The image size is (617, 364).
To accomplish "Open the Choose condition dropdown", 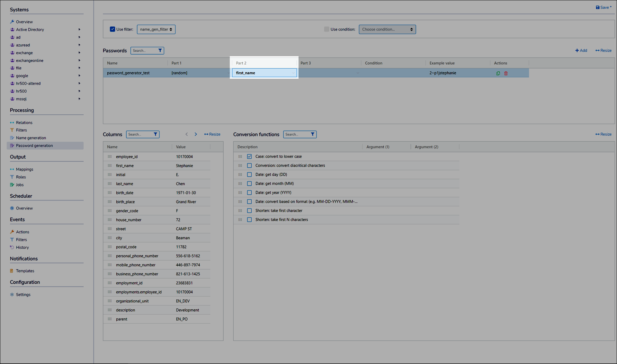I will coord(387,29).
